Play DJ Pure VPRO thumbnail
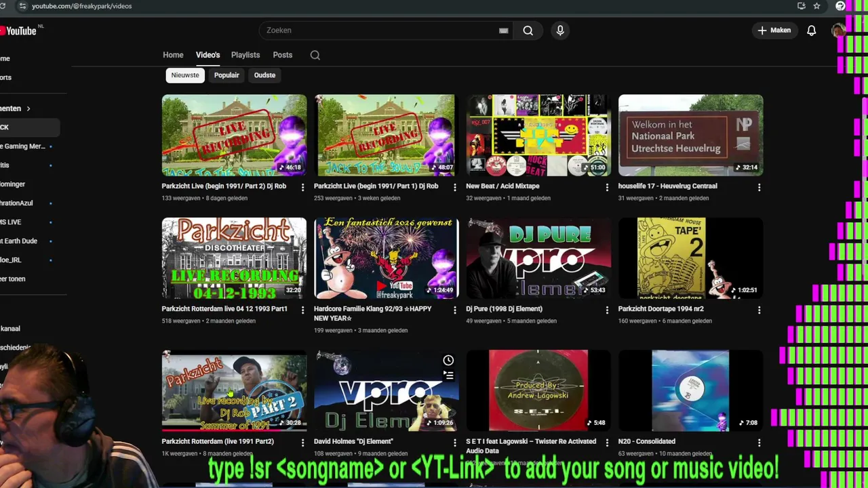The width and height of the screenshot is (868, 488). (x=538, y=258)
